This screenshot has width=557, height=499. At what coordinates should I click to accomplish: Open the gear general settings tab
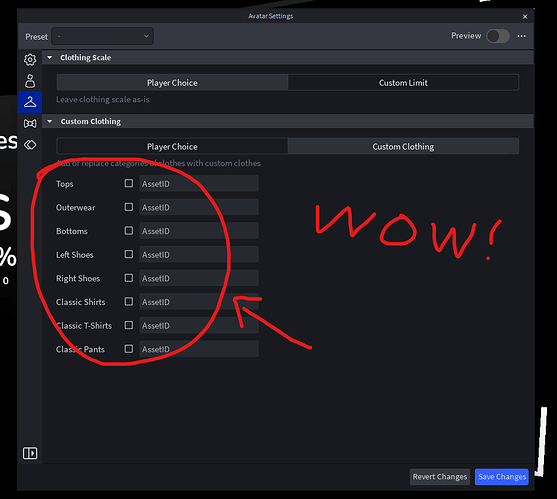(30, 60)
